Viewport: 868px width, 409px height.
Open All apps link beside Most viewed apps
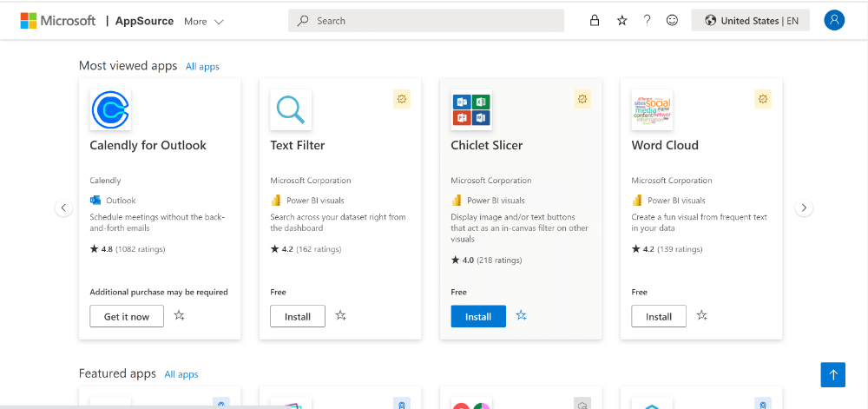[x=202, y=66]
